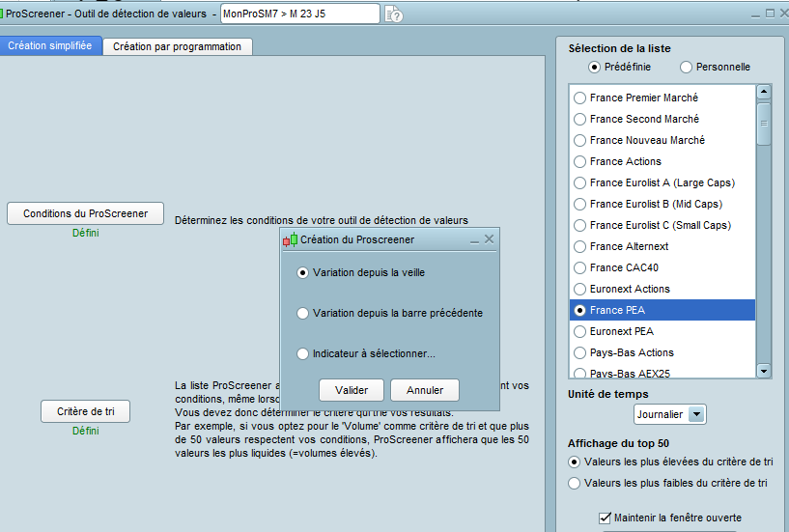Minimize the Création du Proscreener dialog
The width and height of the screenshot is (789, 532).
pos(474,239)
